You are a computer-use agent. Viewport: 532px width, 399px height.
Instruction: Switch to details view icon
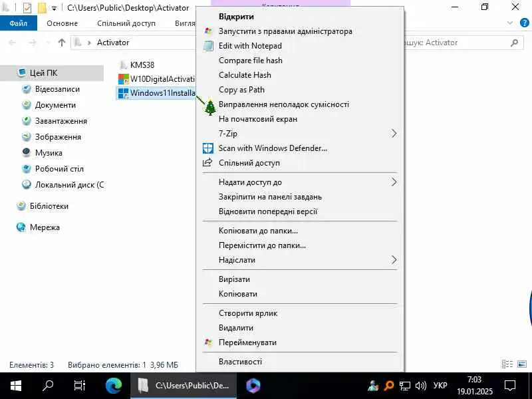(x=507, y=364)
